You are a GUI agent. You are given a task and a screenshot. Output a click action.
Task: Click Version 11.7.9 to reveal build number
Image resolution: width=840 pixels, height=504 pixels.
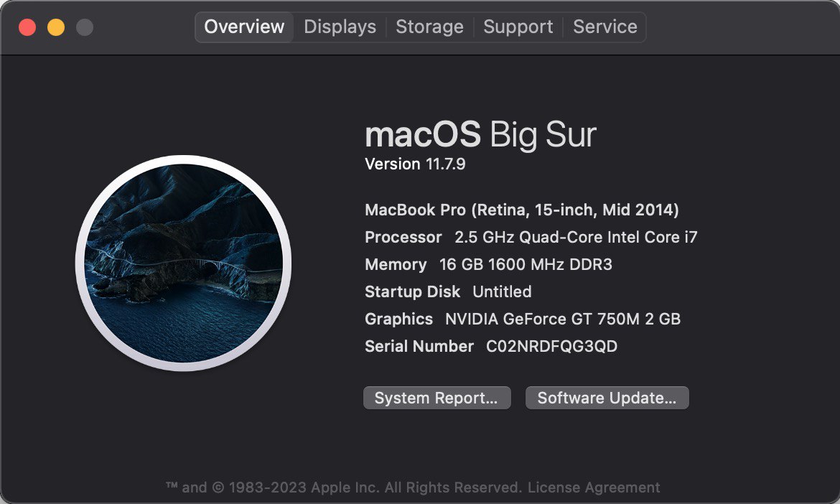[x=415, y=164]
